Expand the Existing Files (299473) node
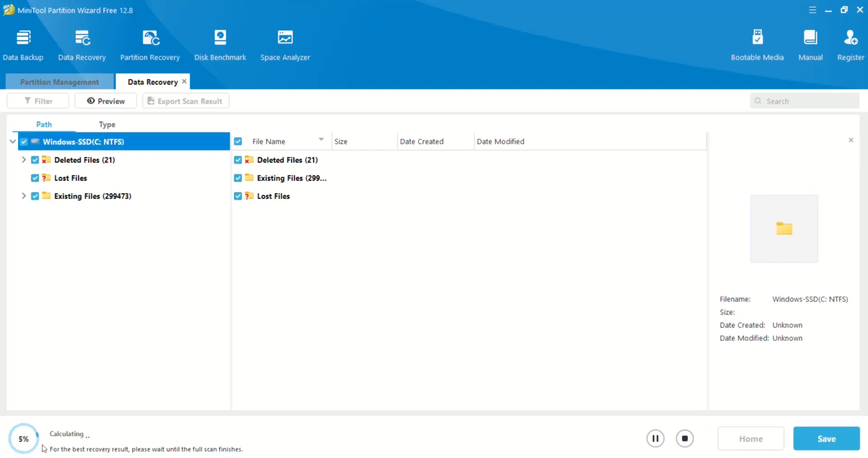868x458 pixels. click(x=24, y=196)
